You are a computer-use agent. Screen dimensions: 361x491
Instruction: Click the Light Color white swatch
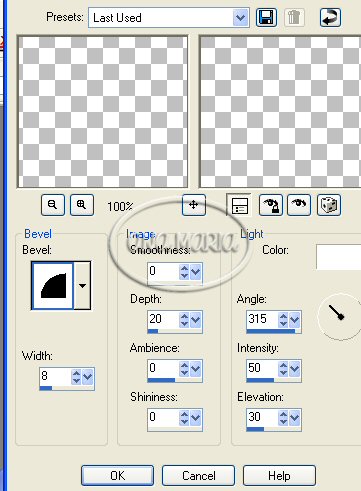tap(338, 257)
